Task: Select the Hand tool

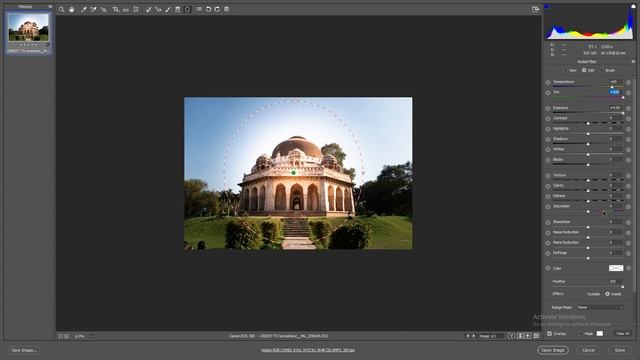Action: pos(71,9)
